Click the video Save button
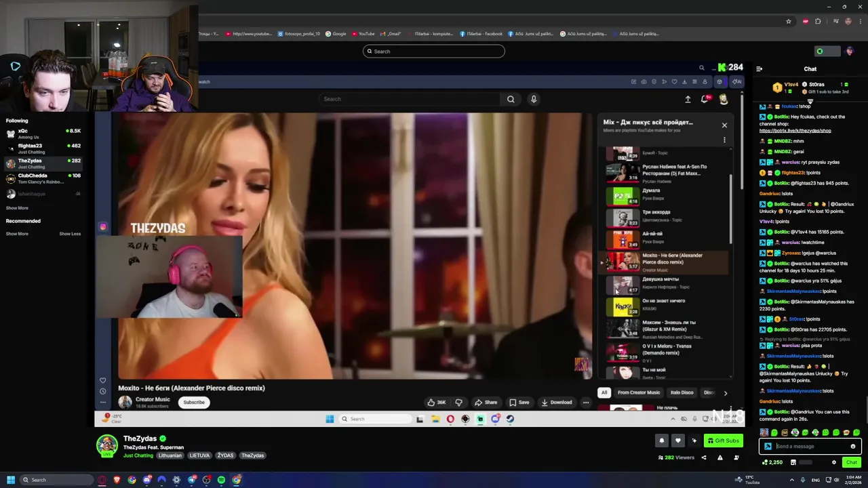This screenshot has height=488, width=868. pos(519,403)
